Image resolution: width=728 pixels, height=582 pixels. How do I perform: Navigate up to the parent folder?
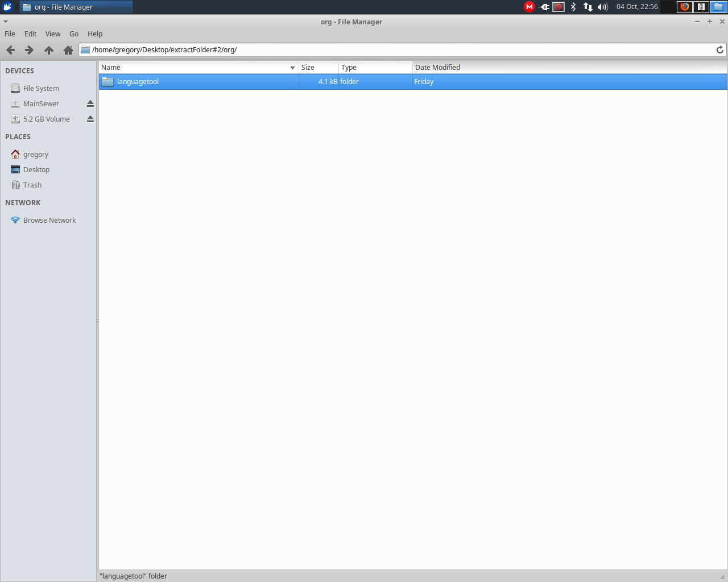click(x=49, y=50)
